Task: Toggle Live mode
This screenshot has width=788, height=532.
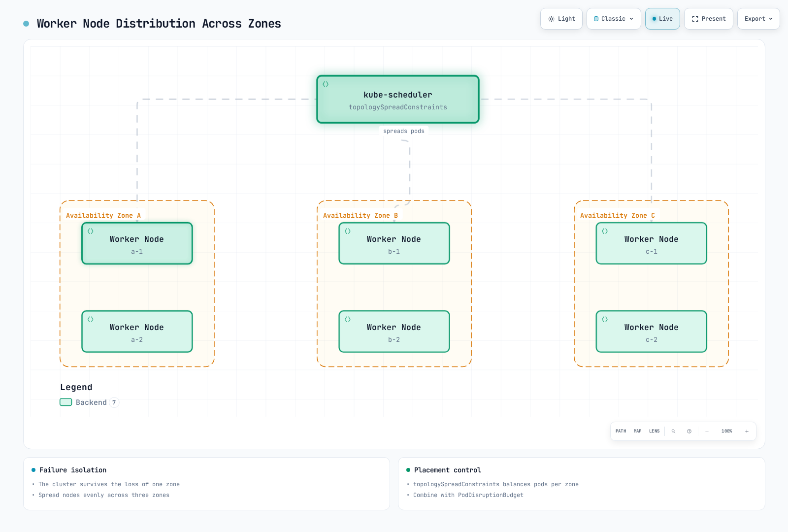Action: [x=662, y=19]
